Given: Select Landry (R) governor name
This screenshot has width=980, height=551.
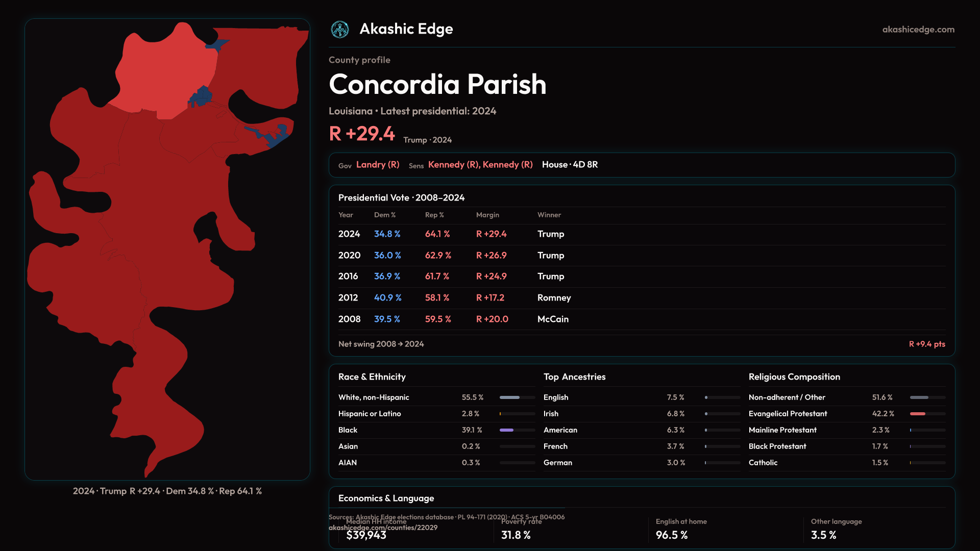Looking at the screenshot, I should 377,165.
